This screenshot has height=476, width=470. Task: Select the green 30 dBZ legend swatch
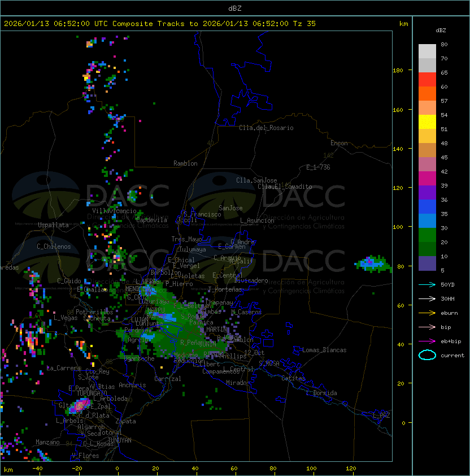(427, 235)
